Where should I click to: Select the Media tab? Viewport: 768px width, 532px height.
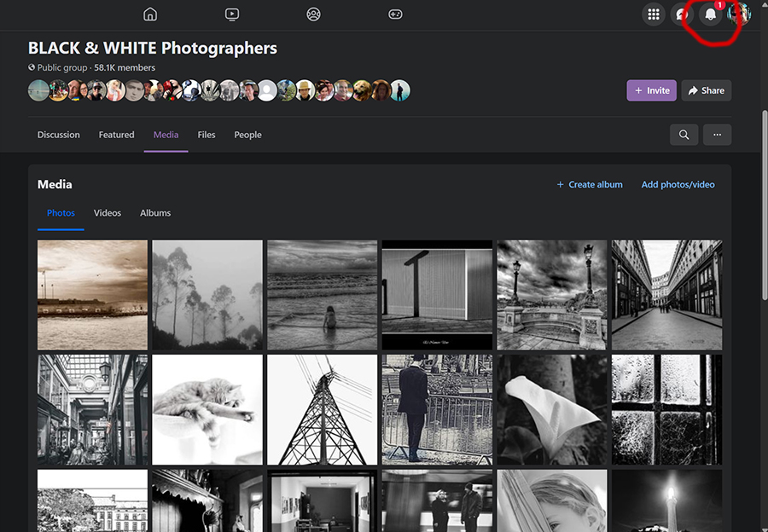[x=166, y=135]
